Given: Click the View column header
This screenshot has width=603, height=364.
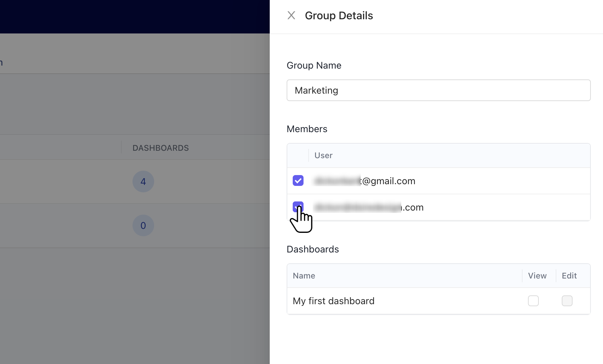Looking at the screenshot, I should click(537, 276).
